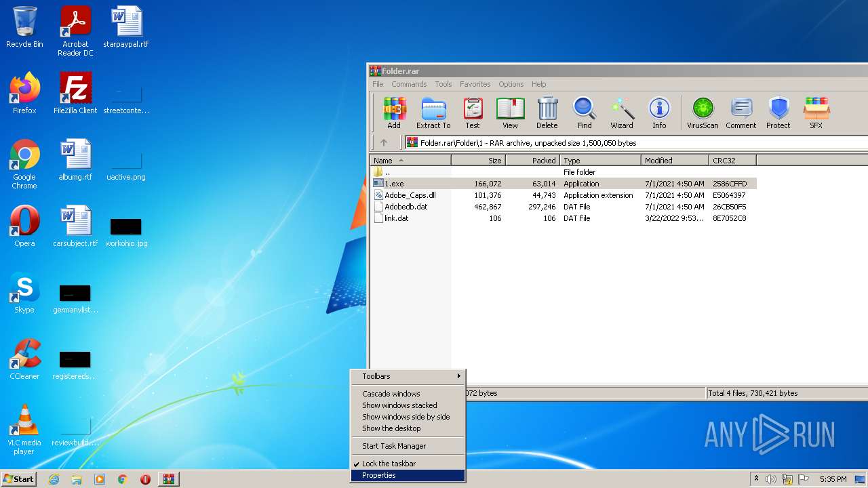Click Start Task Manager
The height and width of the screenshot is (488, 868).
click(x=408, y=446)
